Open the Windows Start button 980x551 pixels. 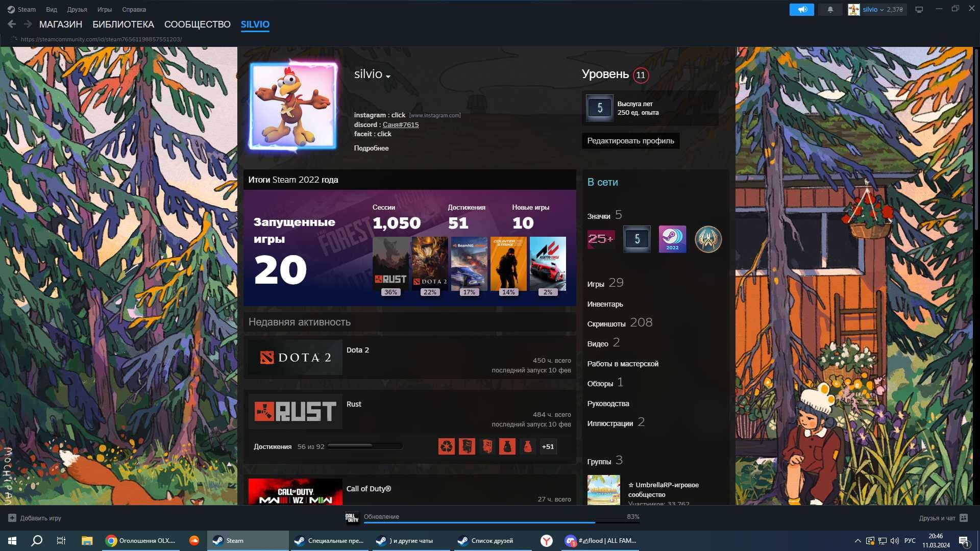point(12,541)
